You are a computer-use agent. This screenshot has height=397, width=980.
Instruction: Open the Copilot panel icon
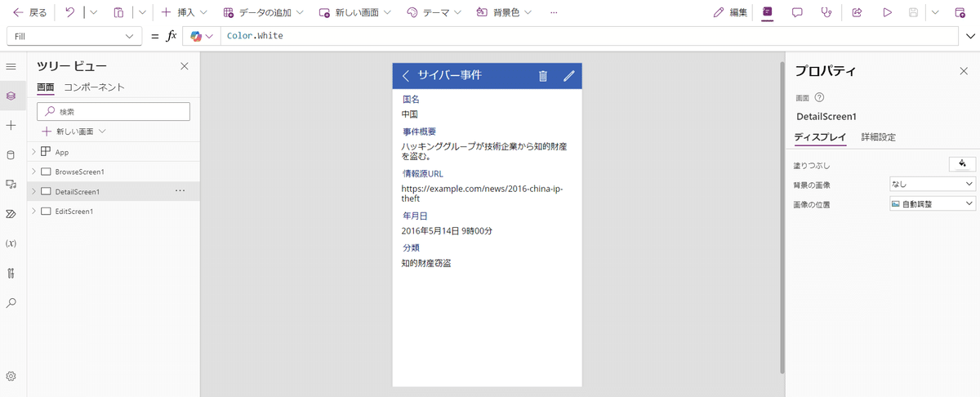click(x=768, y=13)
